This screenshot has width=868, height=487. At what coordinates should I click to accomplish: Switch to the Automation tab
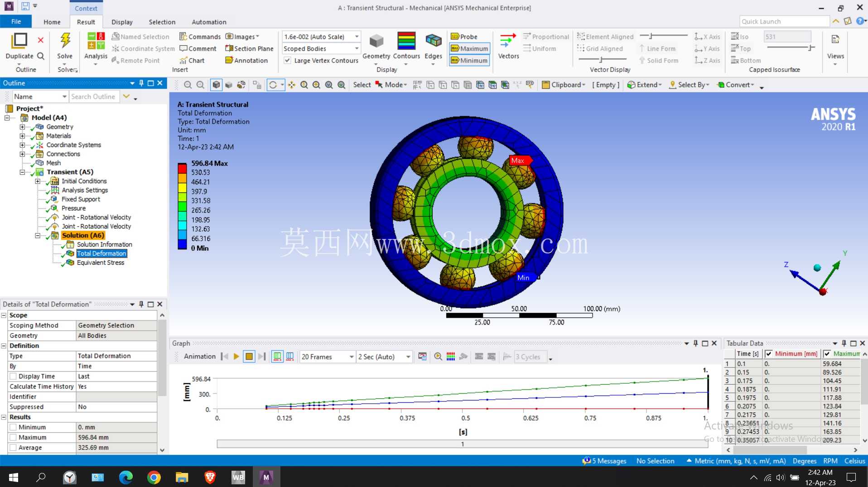click(x=209, y=22)
